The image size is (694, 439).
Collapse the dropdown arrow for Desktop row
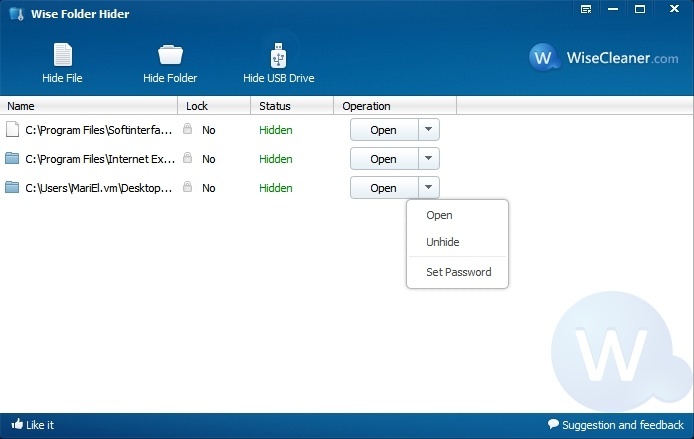tap(428, 187)
